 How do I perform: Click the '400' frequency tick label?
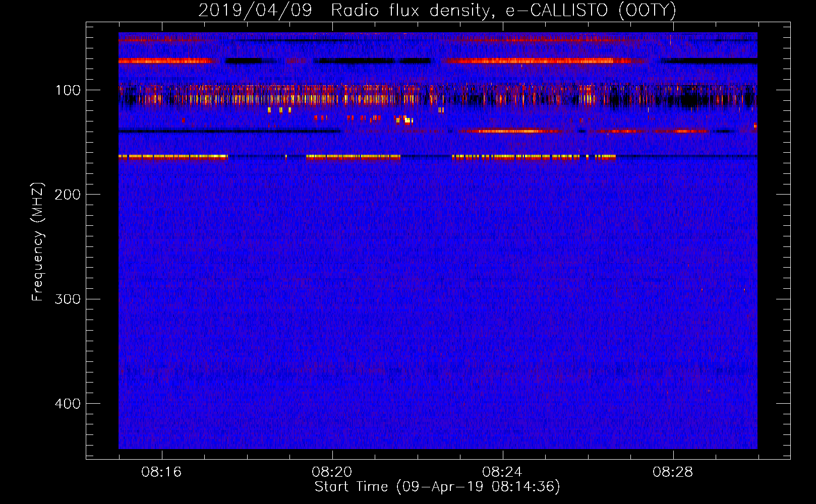(68, 404)
